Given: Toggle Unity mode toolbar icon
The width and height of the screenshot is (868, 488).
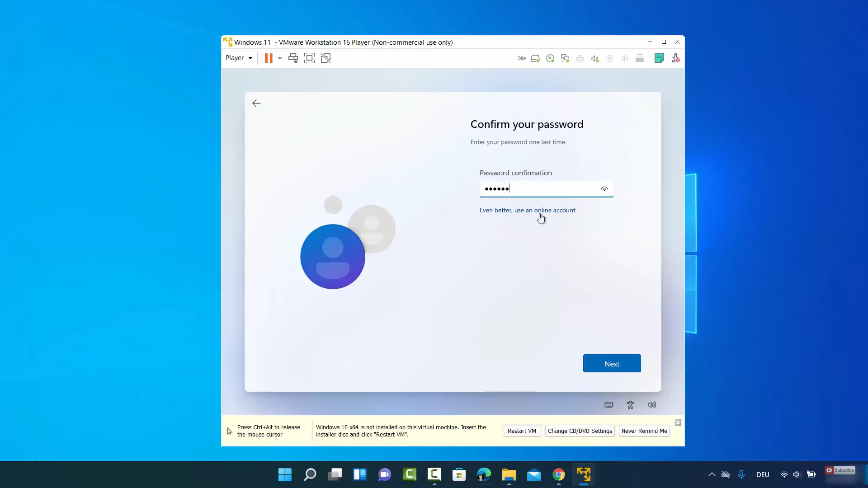Looking at the screenshot, I should [325, 58].
